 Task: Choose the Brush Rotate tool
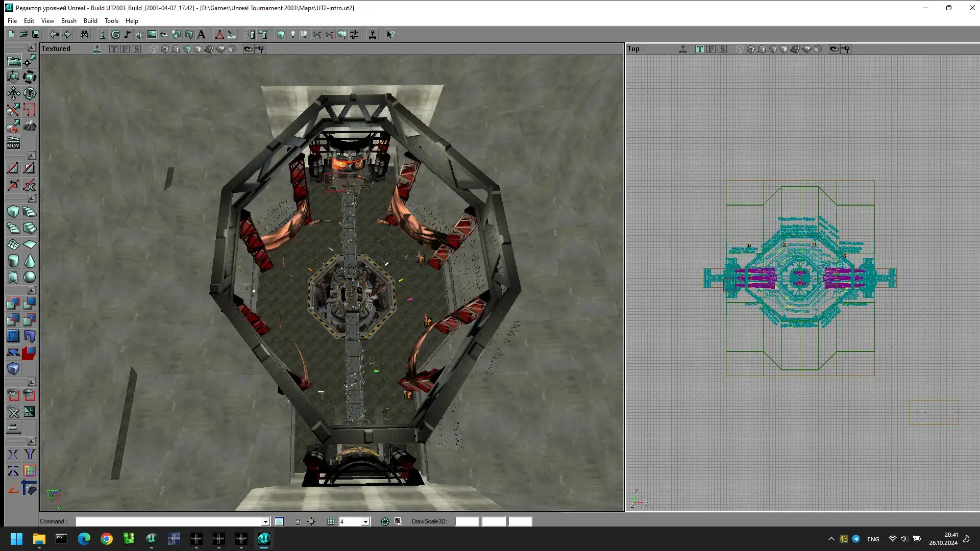pyautogui.click(x=30, y=78)
